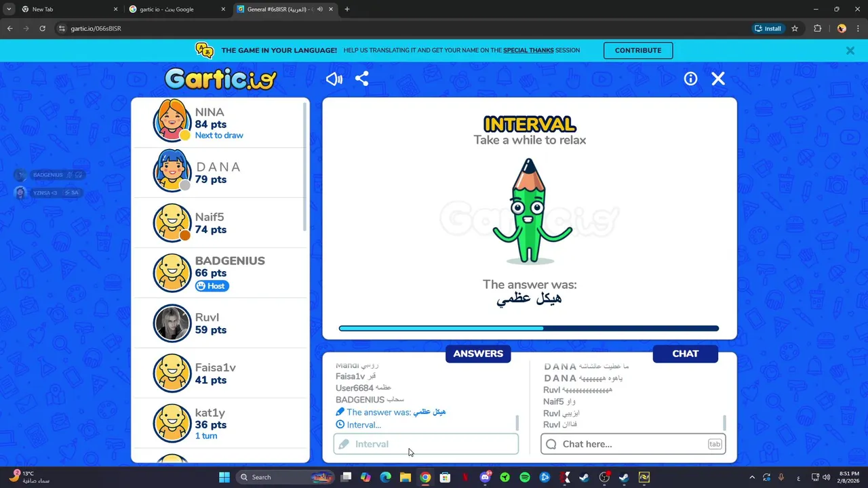Open the game info icon

tap(690, 79)
